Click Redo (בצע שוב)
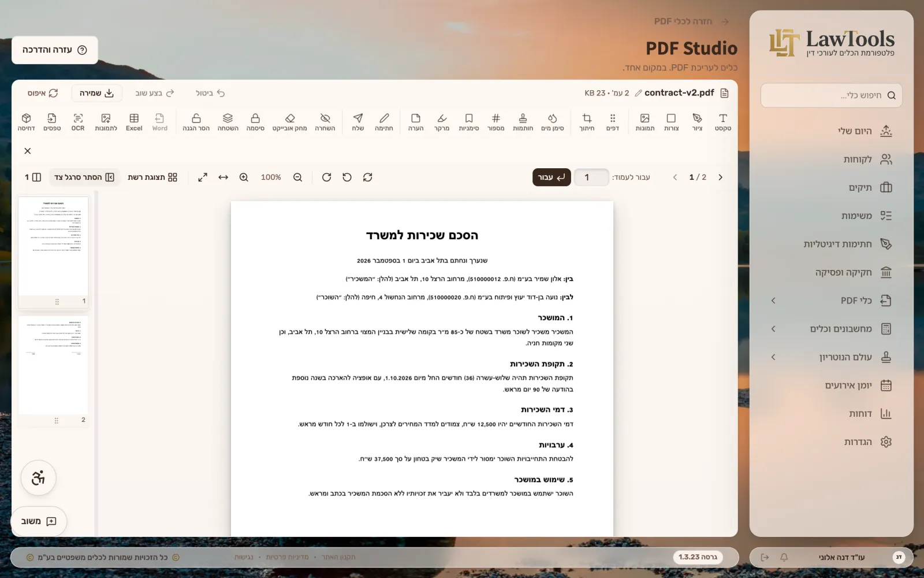Viewport: 924px width, 578px height. tap(154, 93)
